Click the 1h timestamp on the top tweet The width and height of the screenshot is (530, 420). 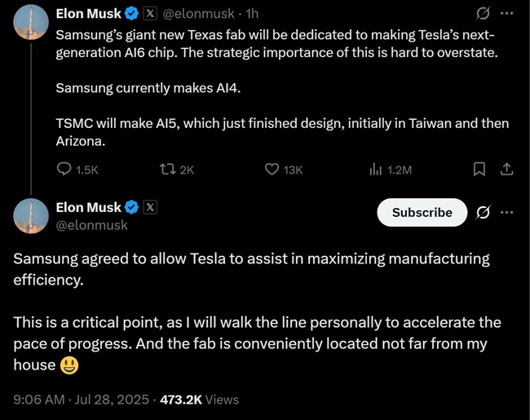251,14
